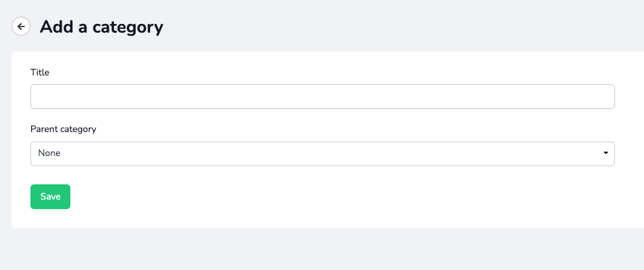Return to the previous page via the circular back button

(x=21, y=26)
